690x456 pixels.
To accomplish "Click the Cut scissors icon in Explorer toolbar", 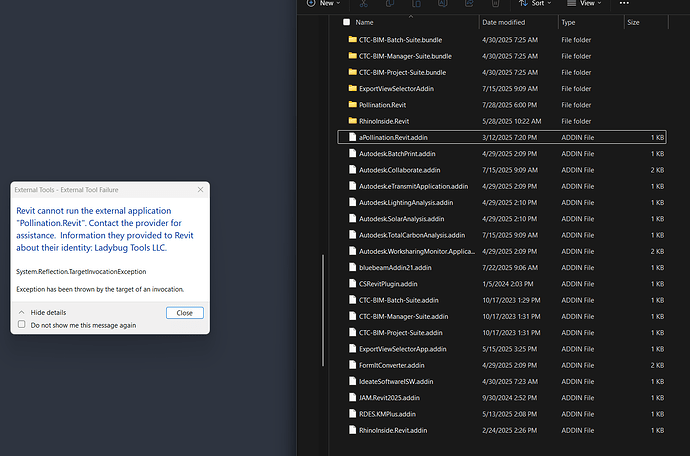I will [x=363, y=4].
